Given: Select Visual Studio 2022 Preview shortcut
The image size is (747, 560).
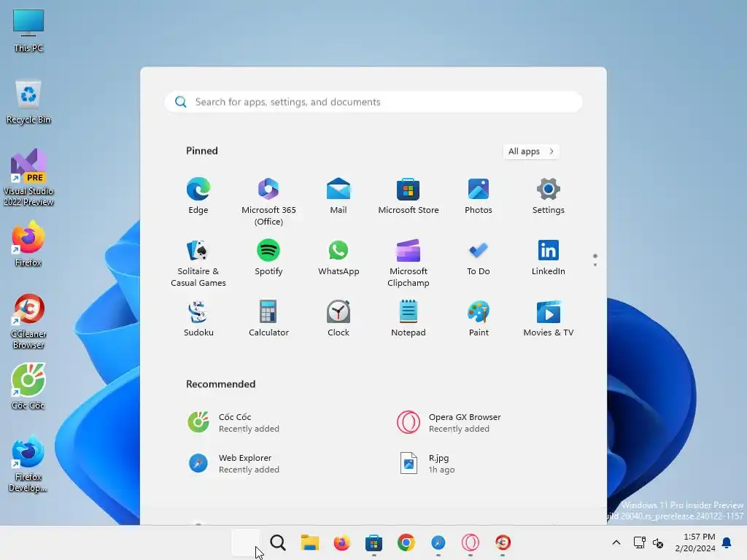Looking at the screenshot, I should pos(28,178).
